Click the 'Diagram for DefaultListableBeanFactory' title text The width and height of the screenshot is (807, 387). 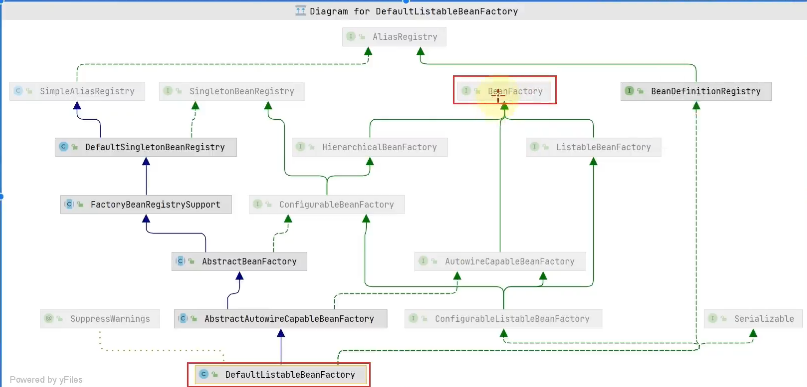point(414,11)
